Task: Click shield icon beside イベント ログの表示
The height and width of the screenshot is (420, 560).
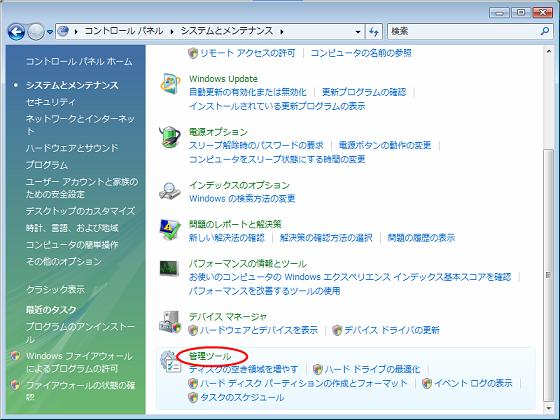Action: coord(426,384)
